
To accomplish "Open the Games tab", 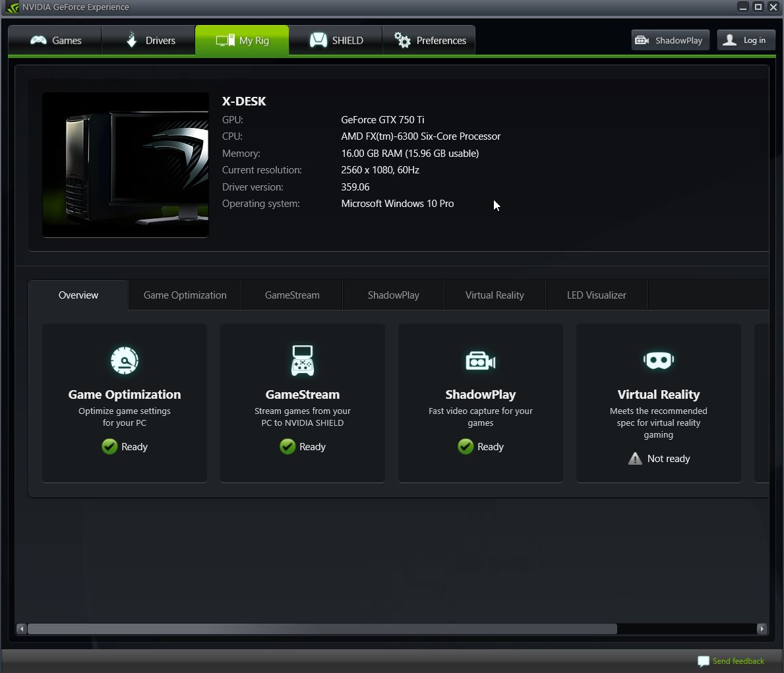I will tap(55, 40).
